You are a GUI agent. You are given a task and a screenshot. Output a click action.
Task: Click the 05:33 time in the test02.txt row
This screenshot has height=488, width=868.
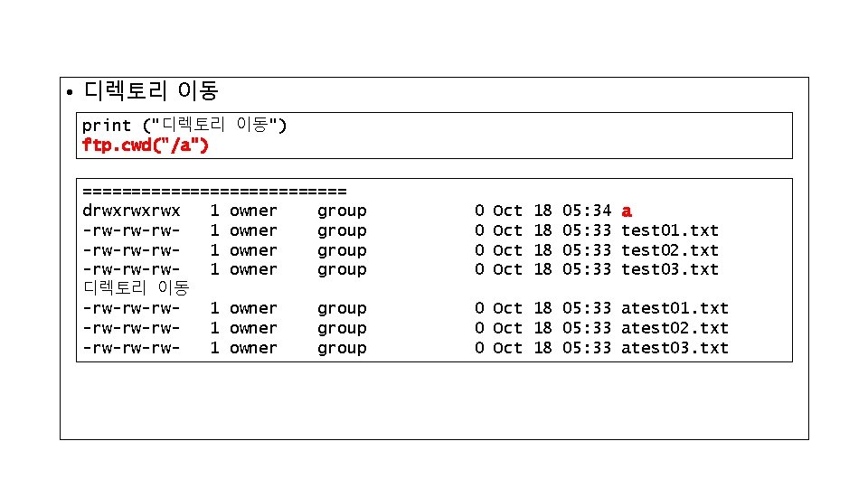(x=587, y=250)
